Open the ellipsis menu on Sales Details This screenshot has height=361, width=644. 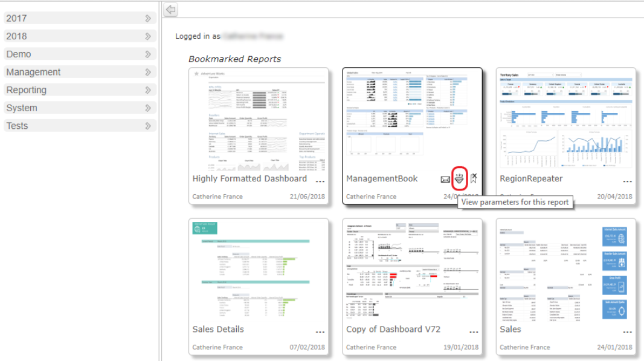point(321,331)
